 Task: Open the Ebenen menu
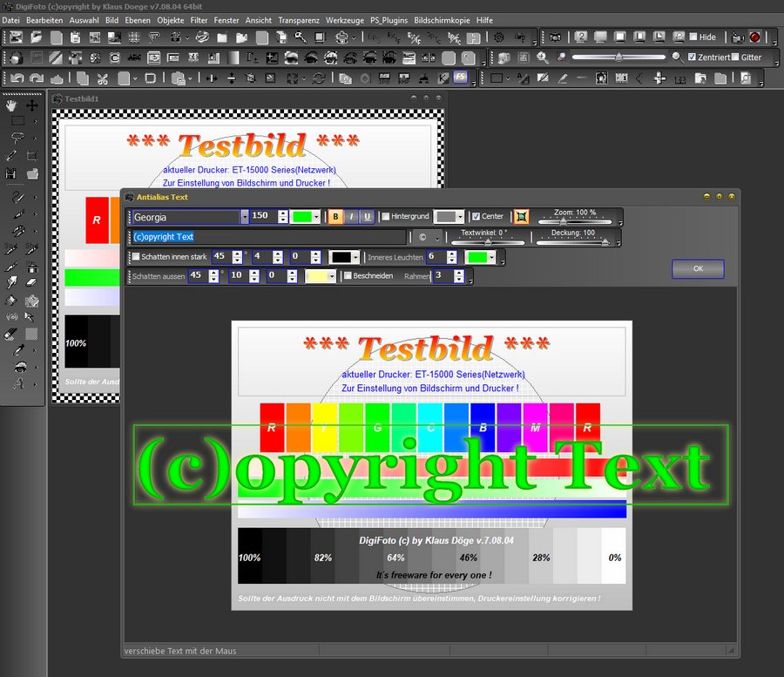(139, 19)
